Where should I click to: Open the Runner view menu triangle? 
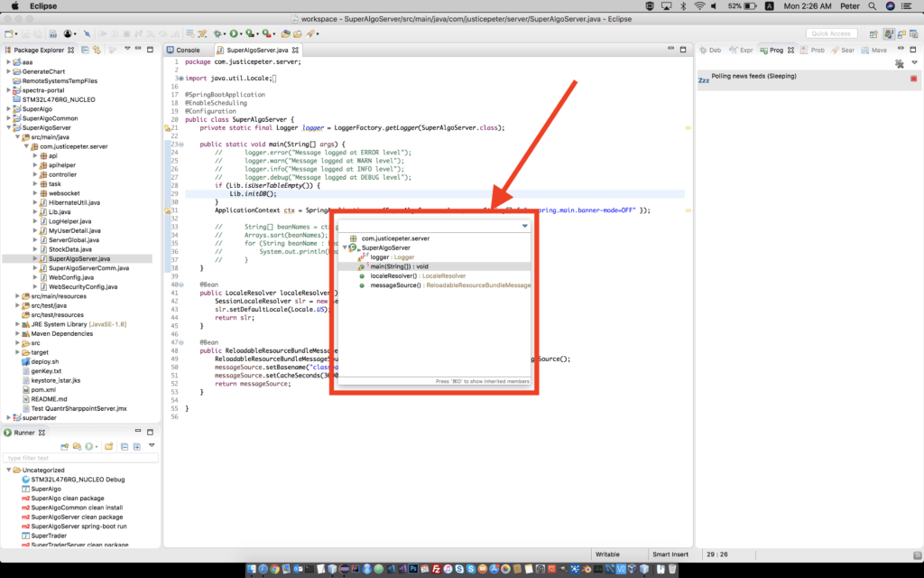pyautogui.click(x=152, y=445)
